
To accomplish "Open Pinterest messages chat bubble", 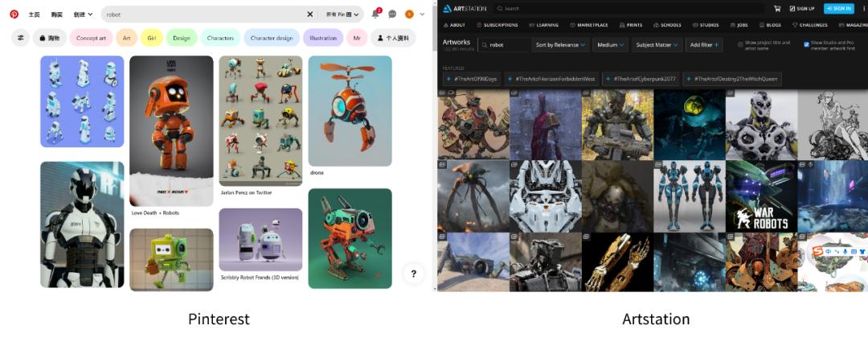I will click(x=392, y=14).
